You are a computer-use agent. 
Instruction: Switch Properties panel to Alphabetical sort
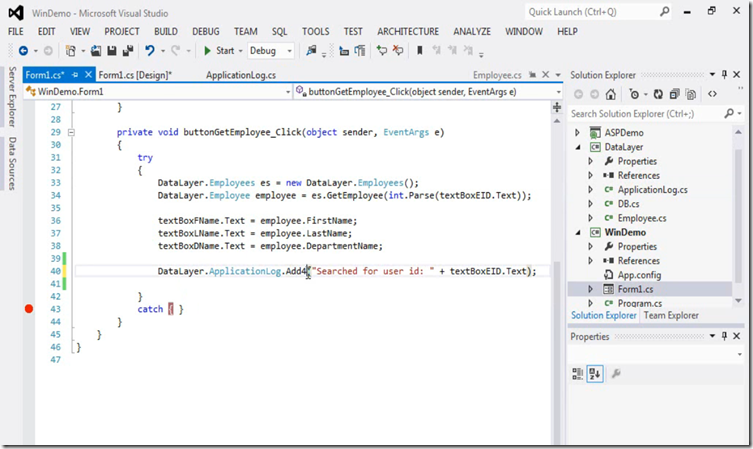(595, 374)
